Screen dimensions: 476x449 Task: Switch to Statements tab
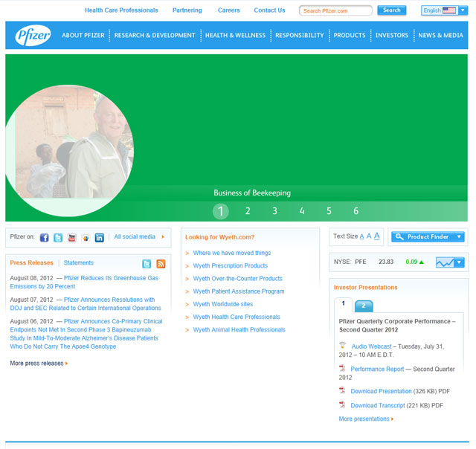79,262
